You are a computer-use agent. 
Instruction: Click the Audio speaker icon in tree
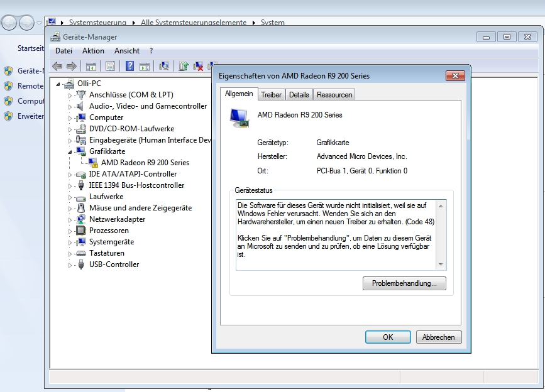point(80,106)
